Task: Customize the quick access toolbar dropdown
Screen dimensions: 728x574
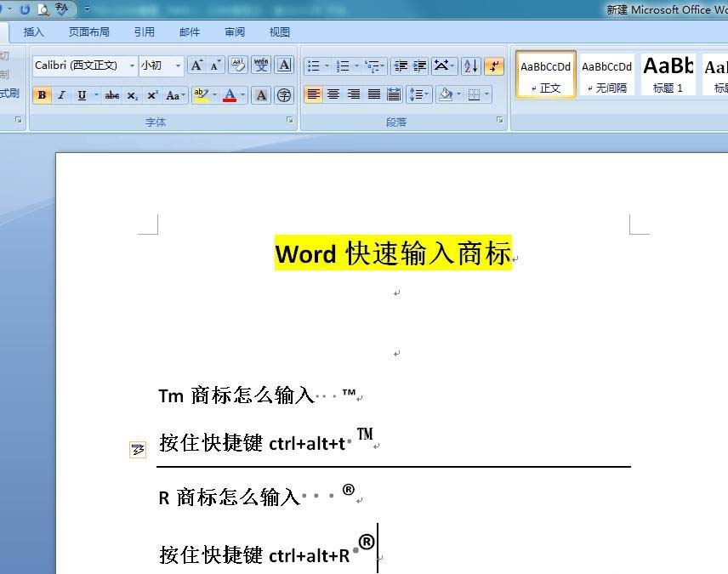Action: coord(87,9)
